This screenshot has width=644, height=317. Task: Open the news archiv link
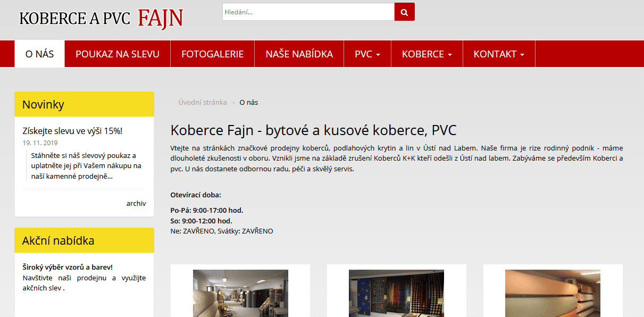[x=136, y=203]
